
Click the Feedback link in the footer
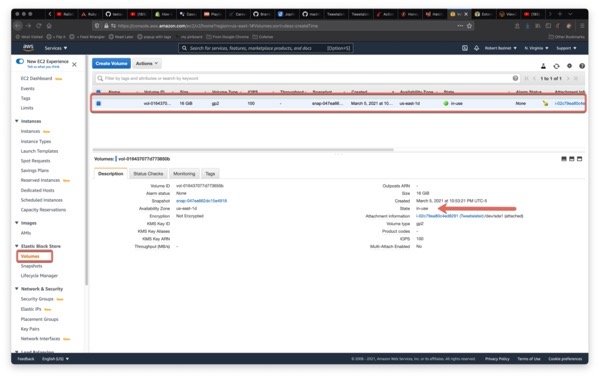pos(26,359)
